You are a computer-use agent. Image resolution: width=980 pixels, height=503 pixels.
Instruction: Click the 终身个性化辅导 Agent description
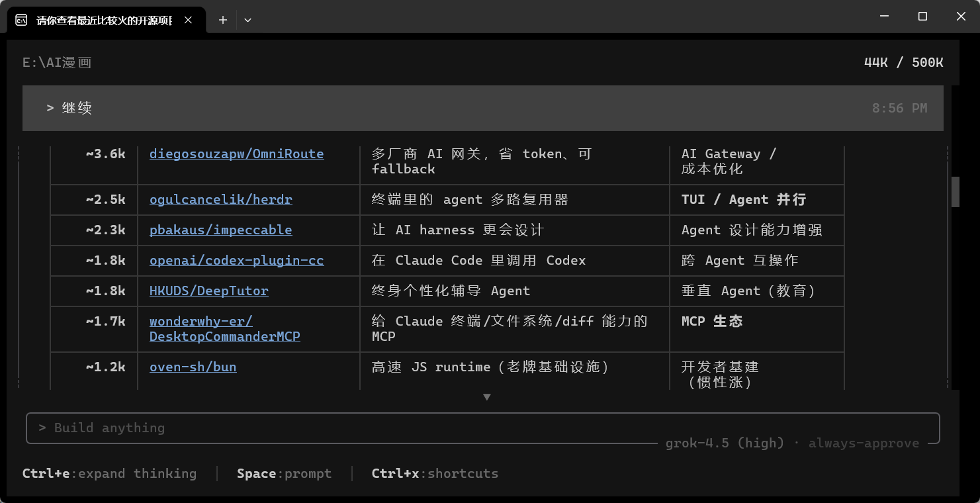pyautogui.click(x=451, y=291)
